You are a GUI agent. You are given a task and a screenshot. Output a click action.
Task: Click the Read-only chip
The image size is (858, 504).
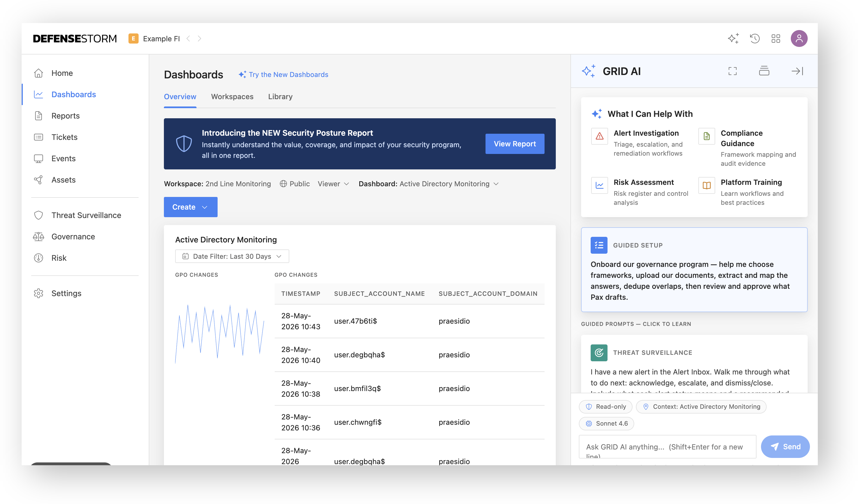[x=605, y=407]
